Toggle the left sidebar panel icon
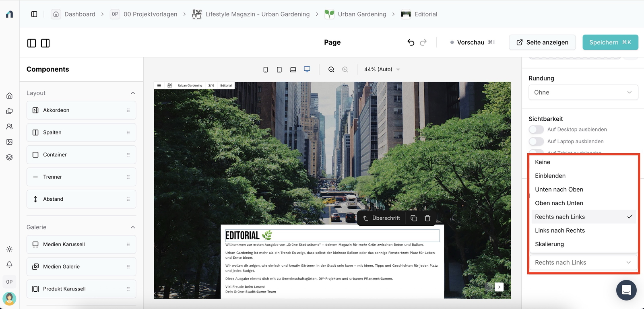Viewport: 644px width, 309px height. pos(32,43)
